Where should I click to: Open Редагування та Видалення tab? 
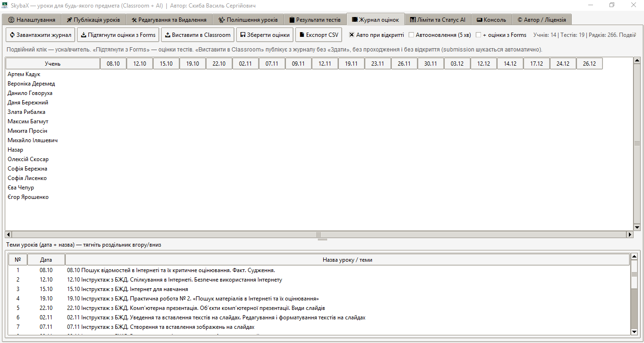pos(169,19)
